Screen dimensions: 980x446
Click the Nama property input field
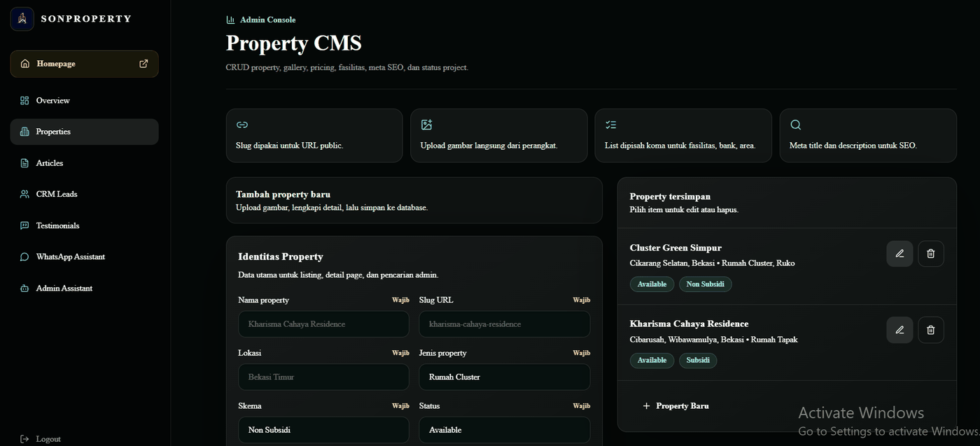click(323, 324)
